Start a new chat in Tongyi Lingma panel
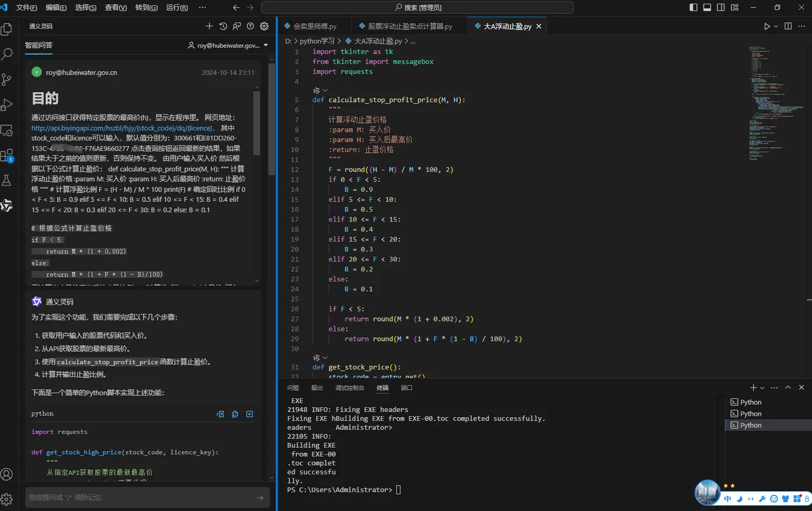The height and width of the screenshot is (511, 812). tap(209, 26)
